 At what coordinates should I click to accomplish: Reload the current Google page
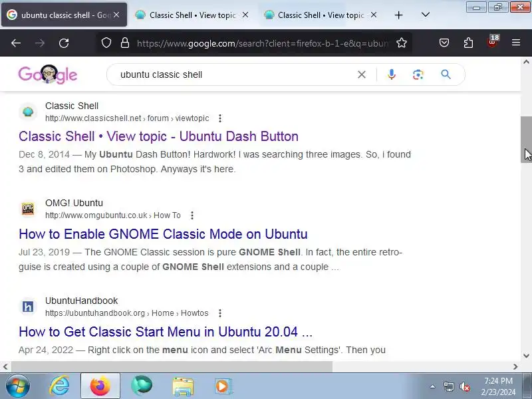[64, 43]
